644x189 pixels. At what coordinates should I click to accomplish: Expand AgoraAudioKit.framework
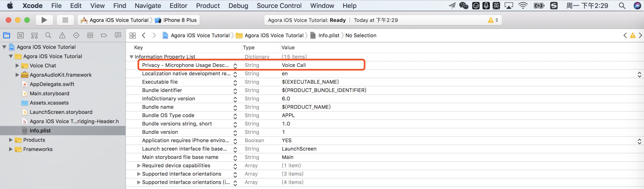pyautogui.click(x=17, y=75)
